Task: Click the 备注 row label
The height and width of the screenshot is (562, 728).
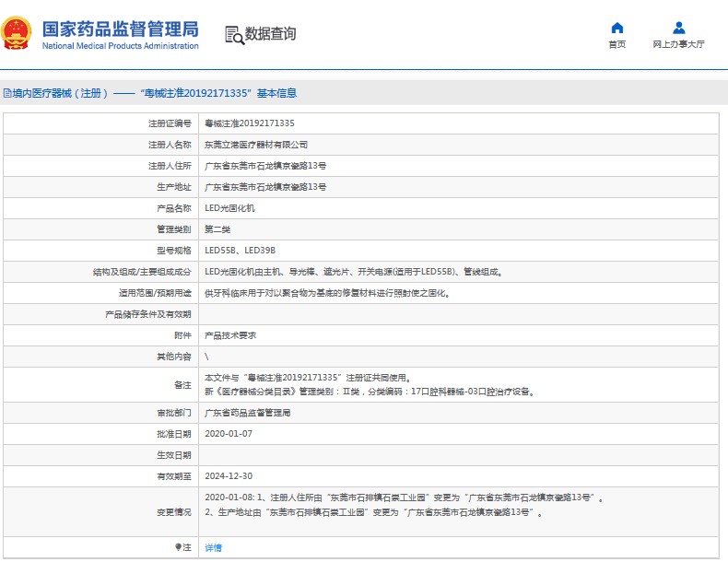Action: [x=183, y=385]
